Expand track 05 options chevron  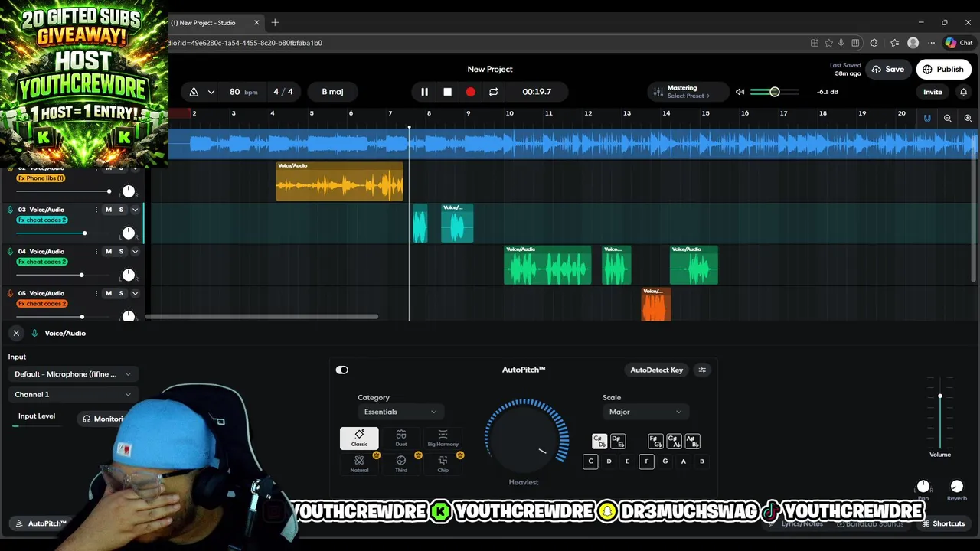[135, 294]
